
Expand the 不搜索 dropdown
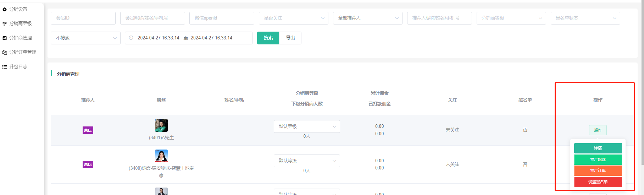[85, 38]
